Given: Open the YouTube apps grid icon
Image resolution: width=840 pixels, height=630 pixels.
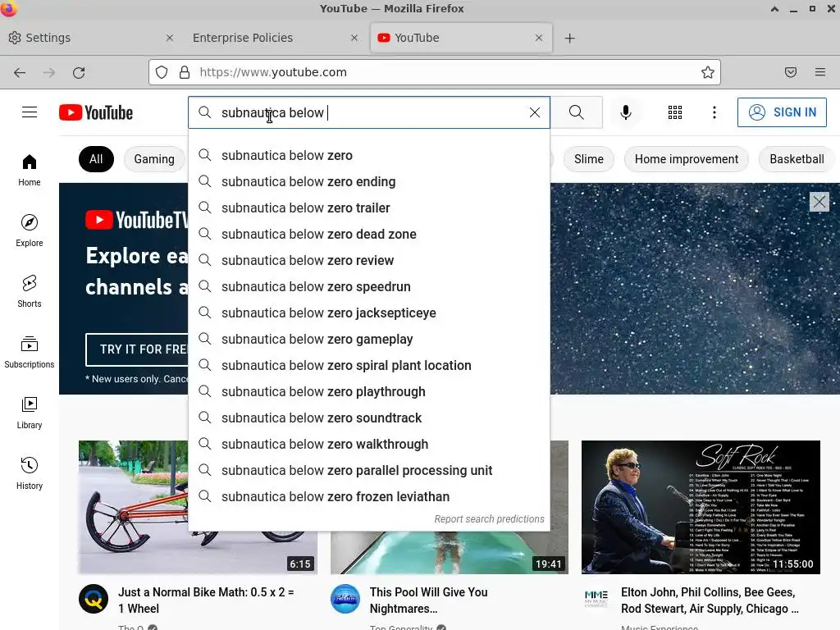Looking at the screenshot, I should (x=675, y=112).
